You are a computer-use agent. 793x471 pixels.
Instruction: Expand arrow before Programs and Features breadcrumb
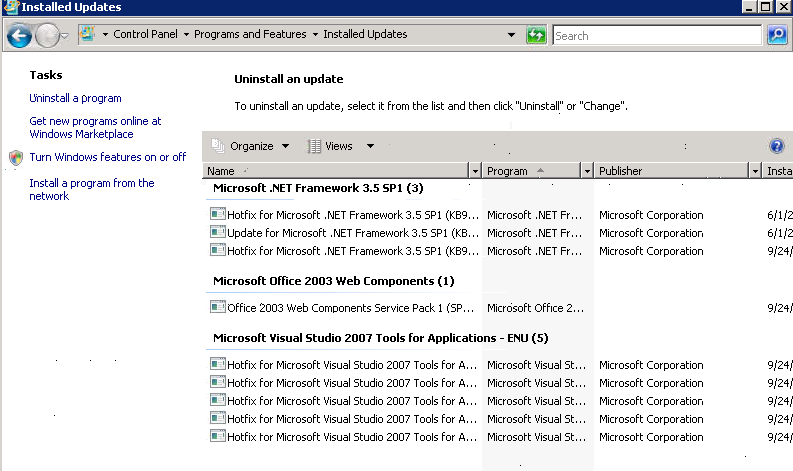(186, 34)
